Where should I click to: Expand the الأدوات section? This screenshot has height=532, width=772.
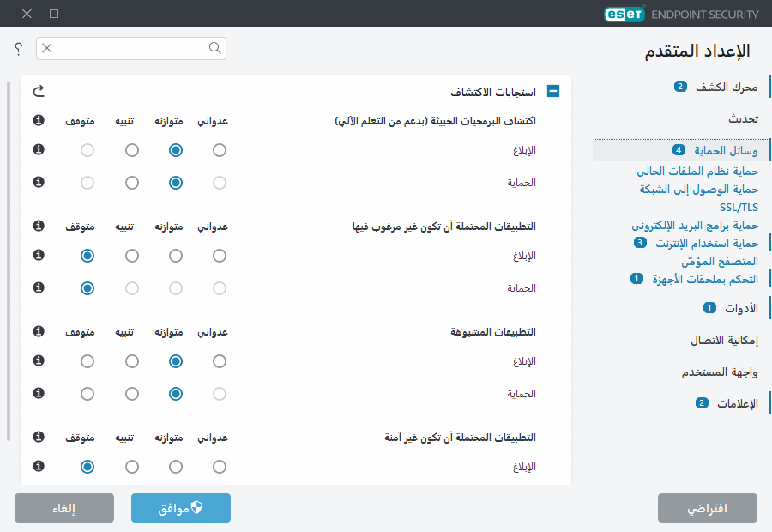[x=740, y=308]
